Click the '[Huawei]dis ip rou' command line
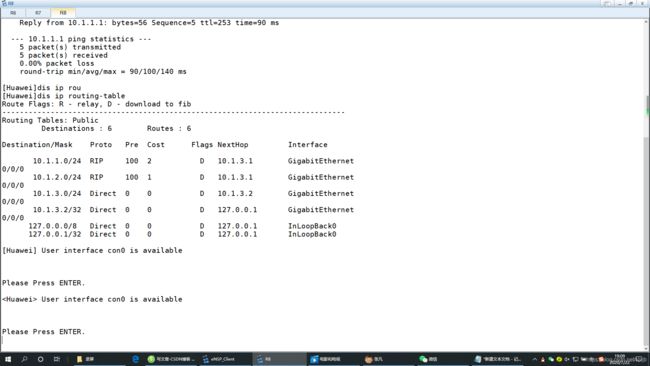The width and height of the screenshot is (650, 366). tap(41, 88)
